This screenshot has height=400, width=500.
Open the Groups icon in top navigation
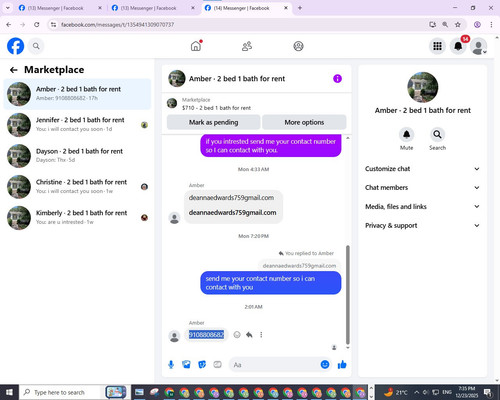[298, 46]
